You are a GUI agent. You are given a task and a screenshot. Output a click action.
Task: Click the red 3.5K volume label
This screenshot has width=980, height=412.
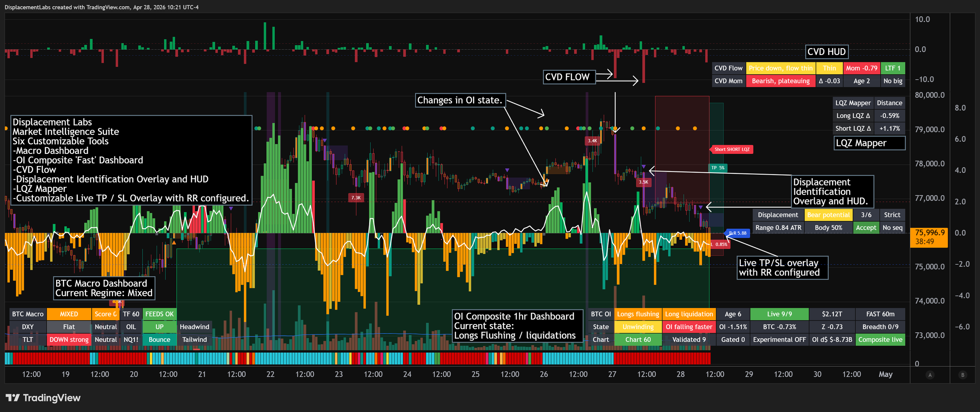(x=643, y=182)
